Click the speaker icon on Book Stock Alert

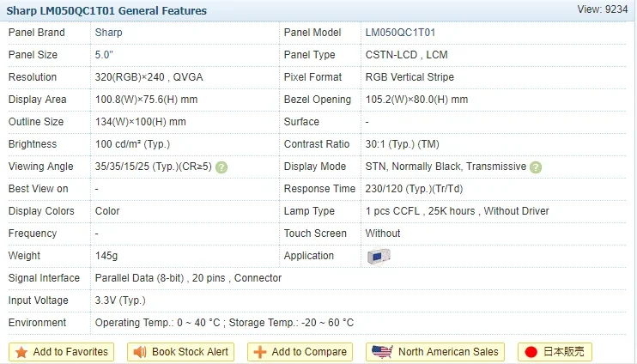pyautogui.click(x=140, y=352)
